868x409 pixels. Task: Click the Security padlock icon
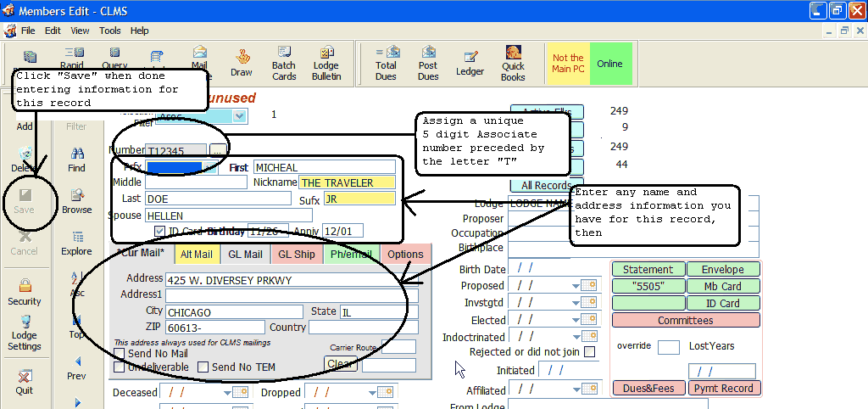pyautogui.click(x=24, y=292)
